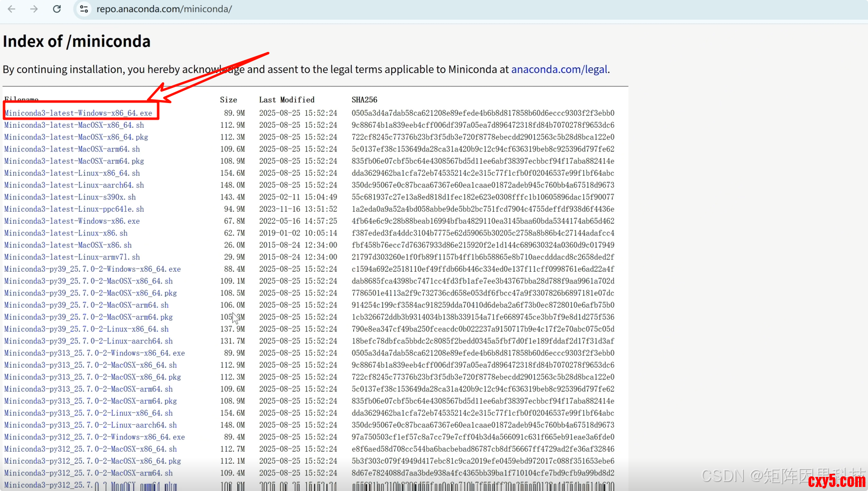Download Miniconda3-py39_25.7.0-2-MacOSX-x86_64.pkg
868x491 pixels.
pyautogui.click(x=90, y=293)
